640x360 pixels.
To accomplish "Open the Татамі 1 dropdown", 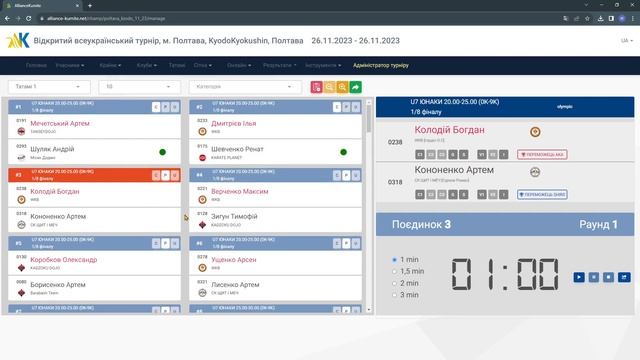I will click(49, 87).
